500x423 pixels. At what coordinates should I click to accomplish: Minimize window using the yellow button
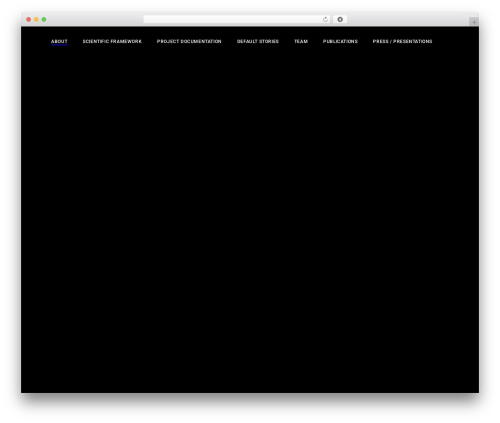point(36,19)
